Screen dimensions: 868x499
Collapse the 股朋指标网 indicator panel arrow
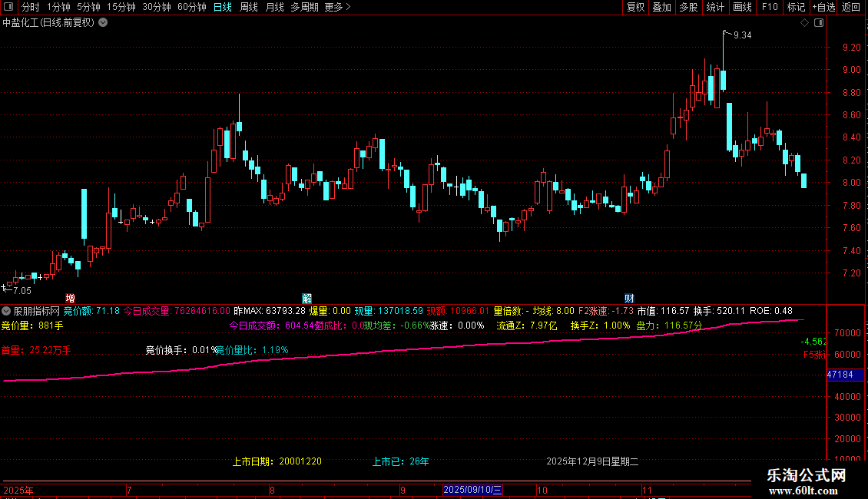tap(6, 311)
